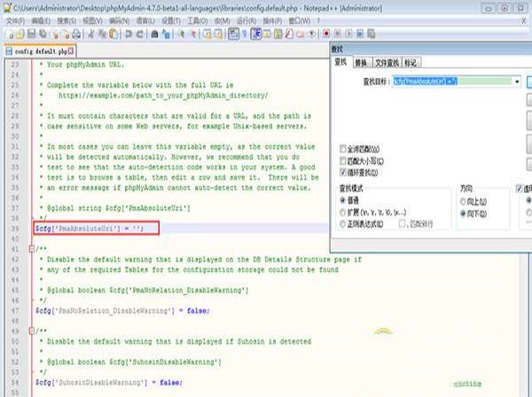
Task: Switch to the 替换 (Replace) tab
Action: coord(361,64)
